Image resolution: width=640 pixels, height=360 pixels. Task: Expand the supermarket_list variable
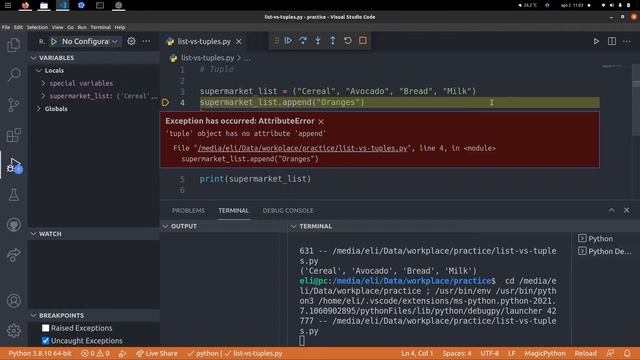(x=43, y=96)
